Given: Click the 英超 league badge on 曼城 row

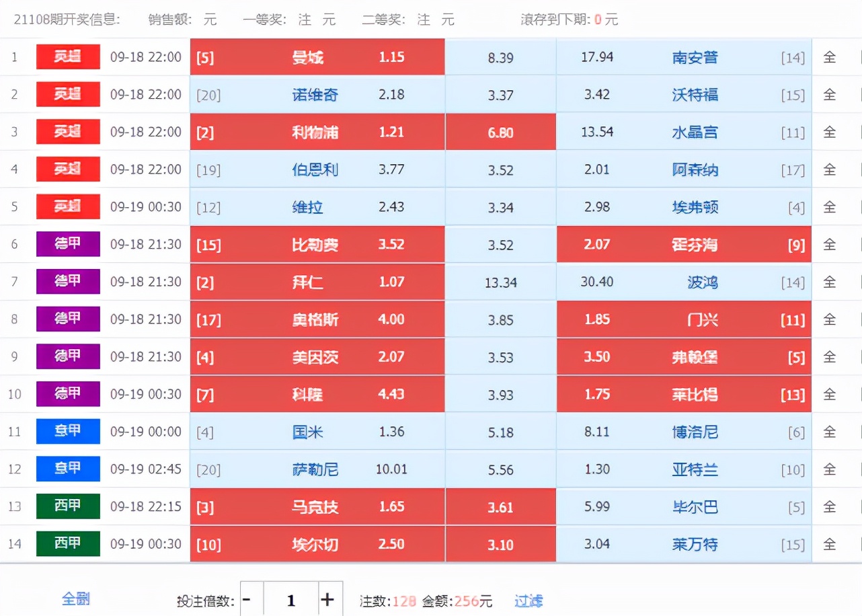Looking at the screenshot, I should click(67, 56).
